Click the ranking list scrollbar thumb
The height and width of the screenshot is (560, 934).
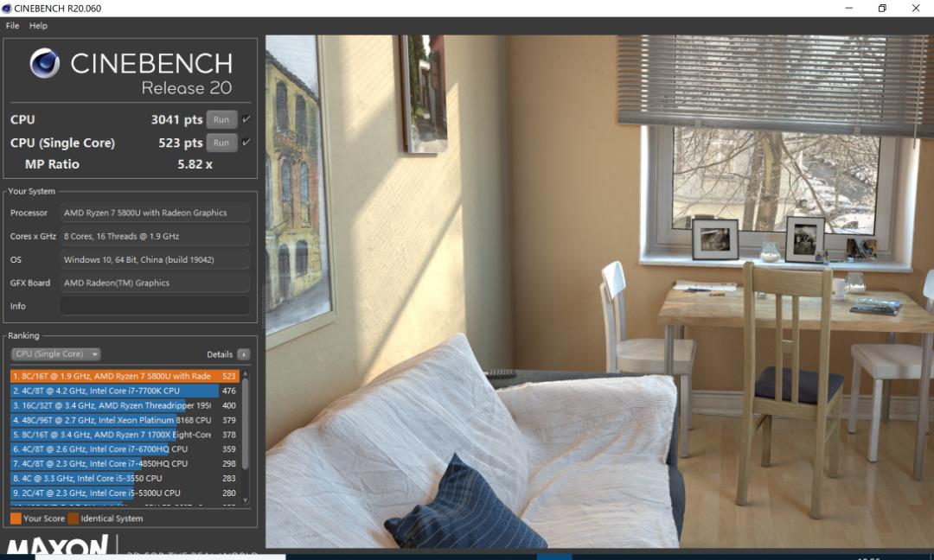[246, 423]
